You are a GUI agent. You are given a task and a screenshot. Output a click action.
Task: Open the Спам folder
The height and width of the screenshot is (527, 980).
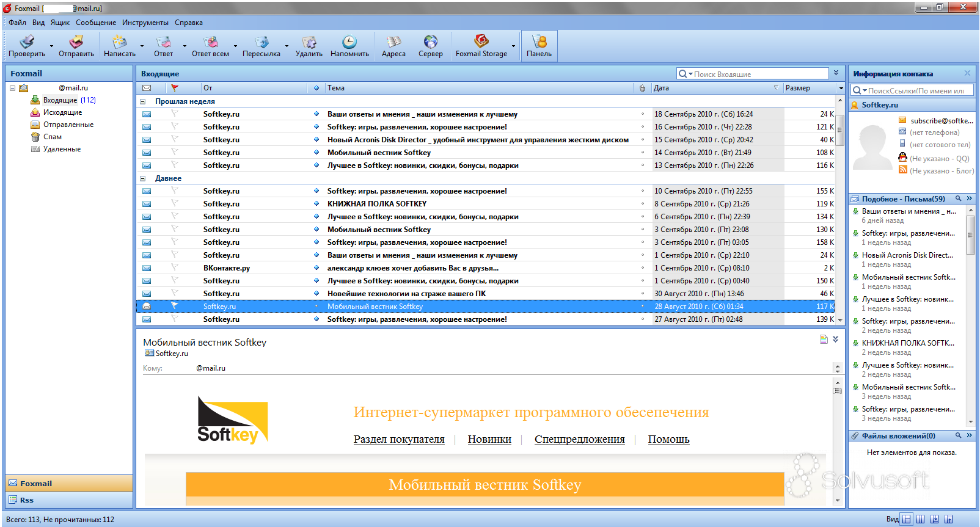pos(52,137)
